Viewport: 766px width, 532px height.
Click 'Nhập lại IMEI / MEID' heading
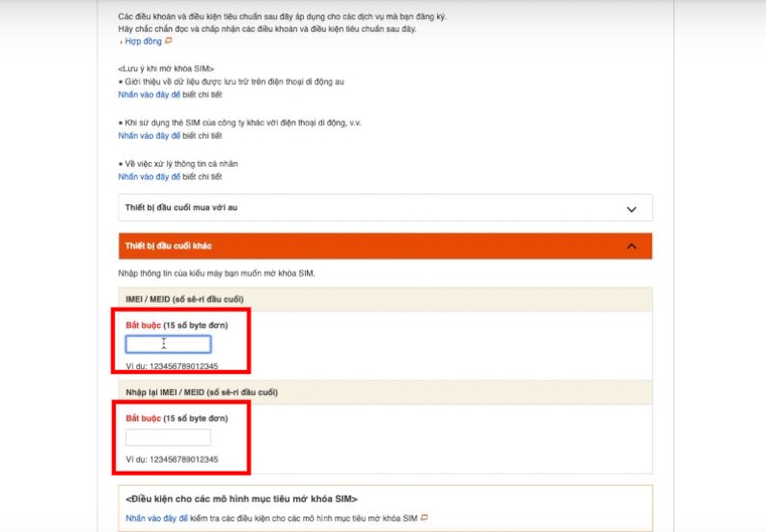pyautogui.click(x=201, y=392)
